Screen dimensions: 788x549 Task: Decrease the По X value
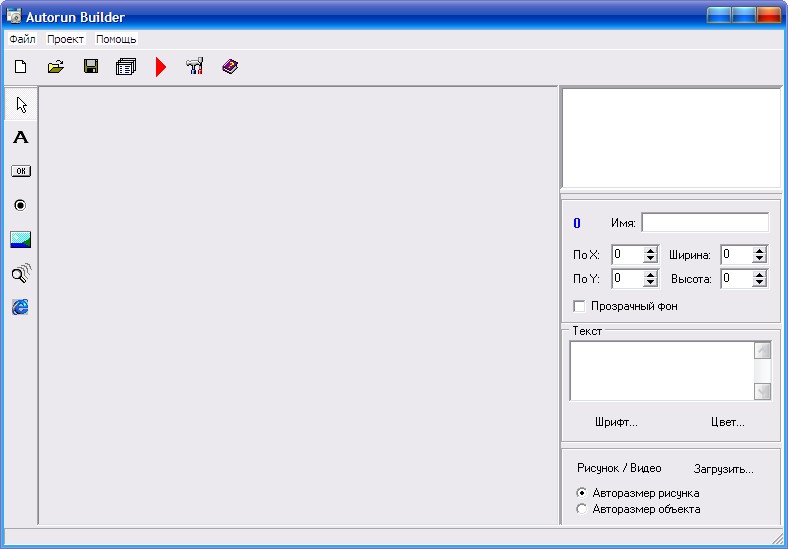[x=650, y=258]
